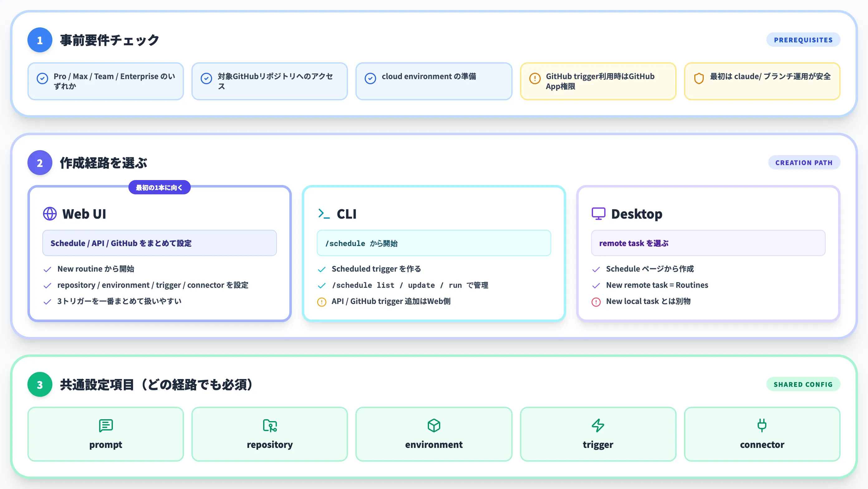Select the Schedule / API / GitHub をまとめて設定 box

159,243
